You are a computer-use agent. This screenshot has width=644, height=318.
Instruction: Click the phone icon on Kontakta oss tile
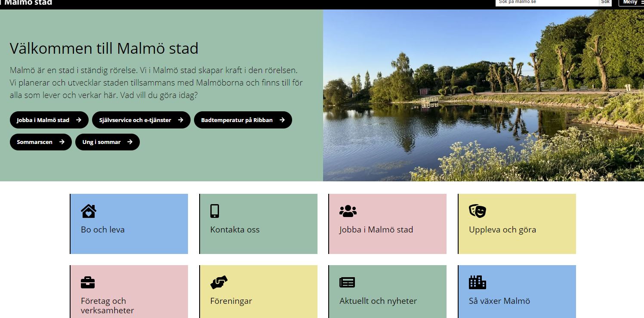click(214, 211)
